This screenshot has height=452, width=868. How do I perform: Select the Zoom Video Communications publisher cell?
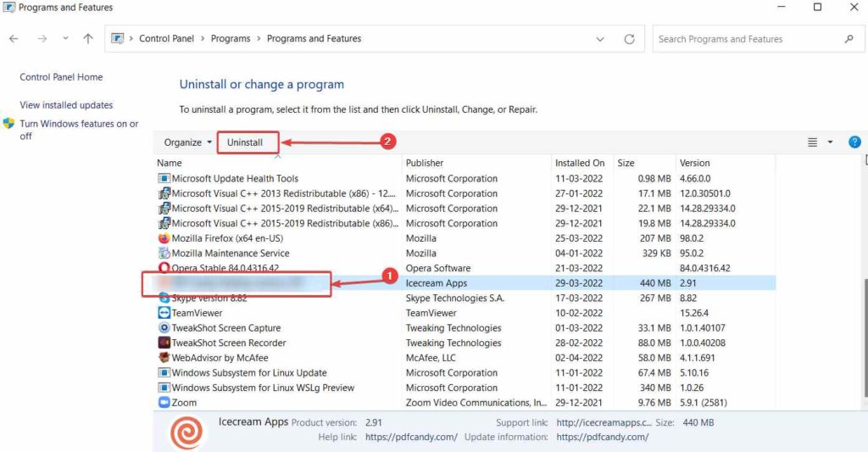coord(476,403)
